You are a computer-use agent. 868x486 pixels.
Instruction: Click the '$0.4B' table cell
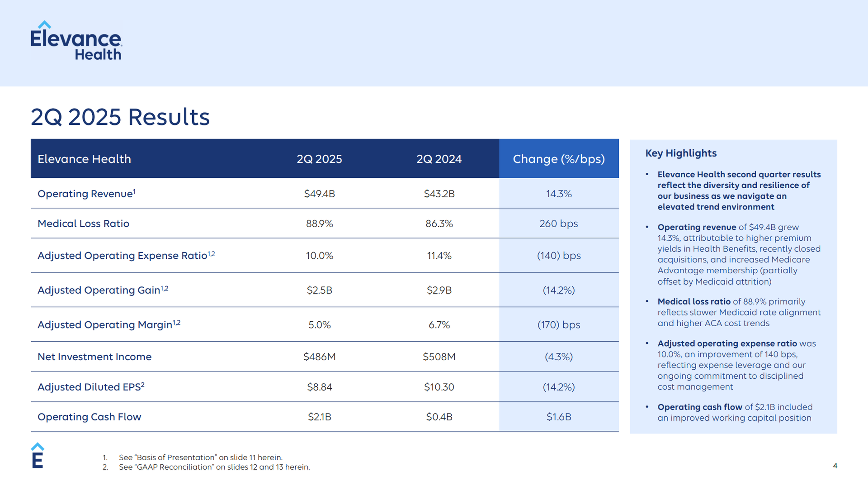click(x=439, y=417)
